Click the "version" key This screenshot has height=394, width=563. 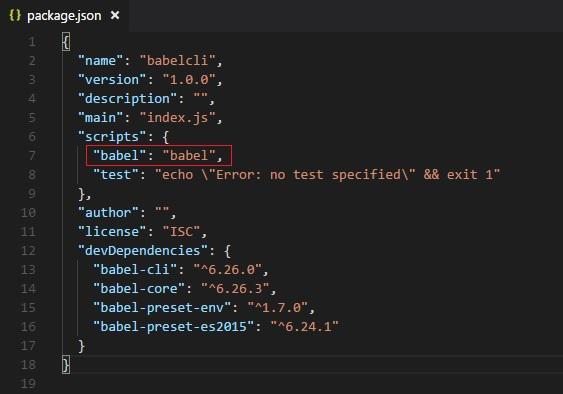[112, 79]
